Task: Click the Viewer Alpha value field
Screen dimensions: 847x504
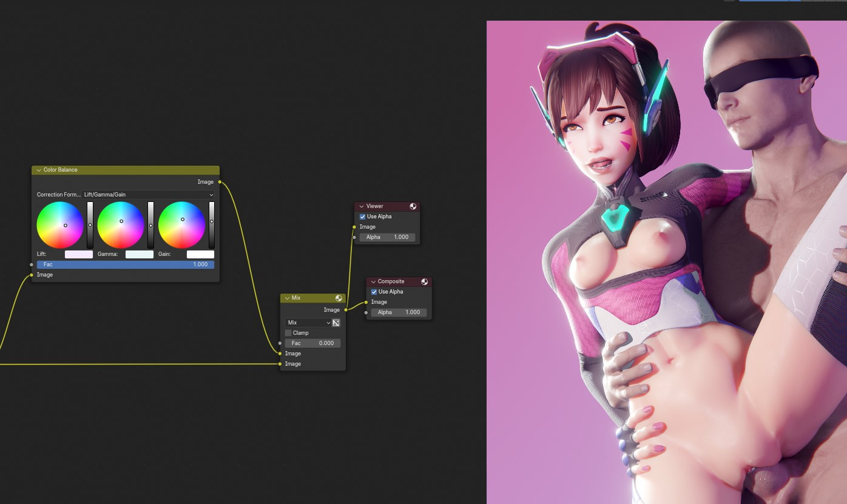Action: 388,237
